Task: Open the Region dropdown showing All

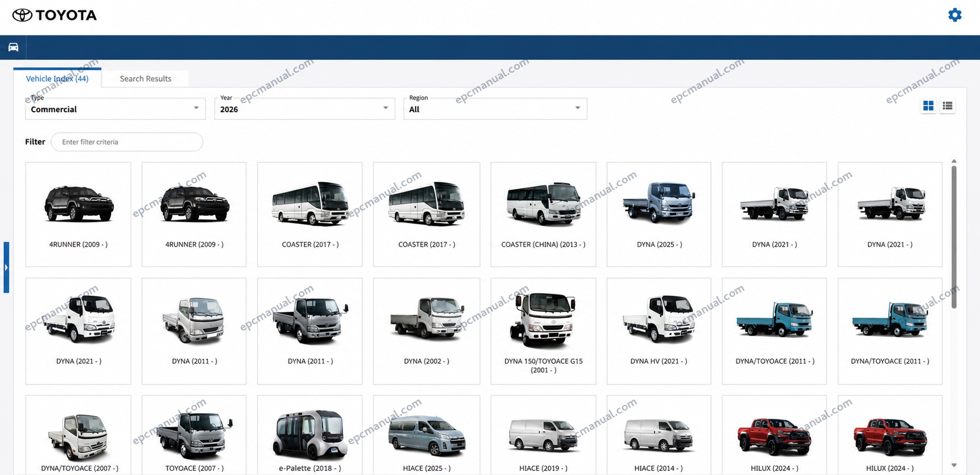Action: (x=495, y=109)
